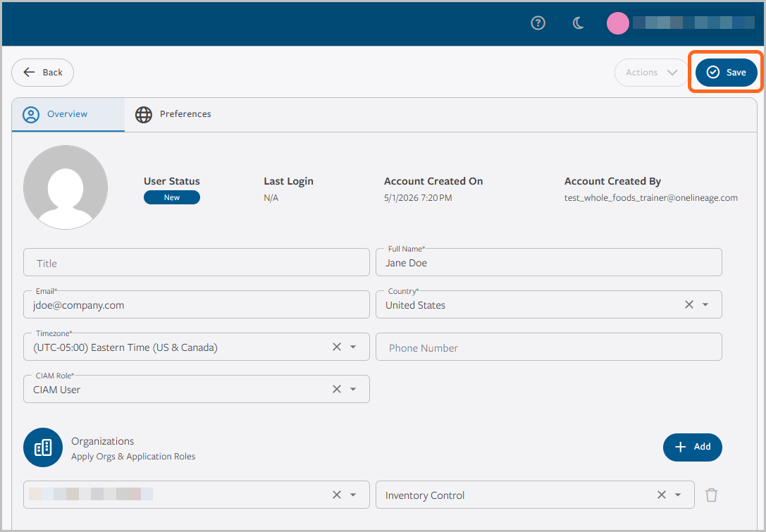Click the Organizations building icon

tap(43, 447)
